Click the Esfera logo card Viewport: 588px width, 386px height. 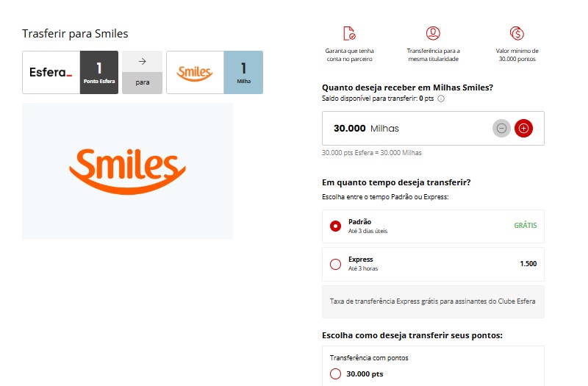(x=51, y=72)
